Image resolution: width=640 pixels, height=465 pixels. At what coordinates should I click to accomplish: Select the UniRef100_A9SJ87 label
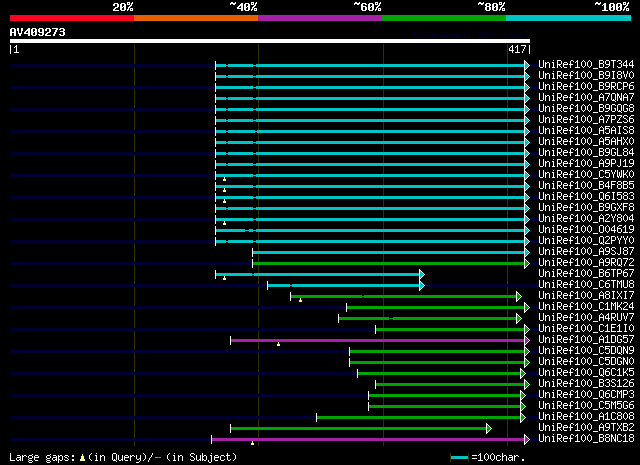(586, 252)
